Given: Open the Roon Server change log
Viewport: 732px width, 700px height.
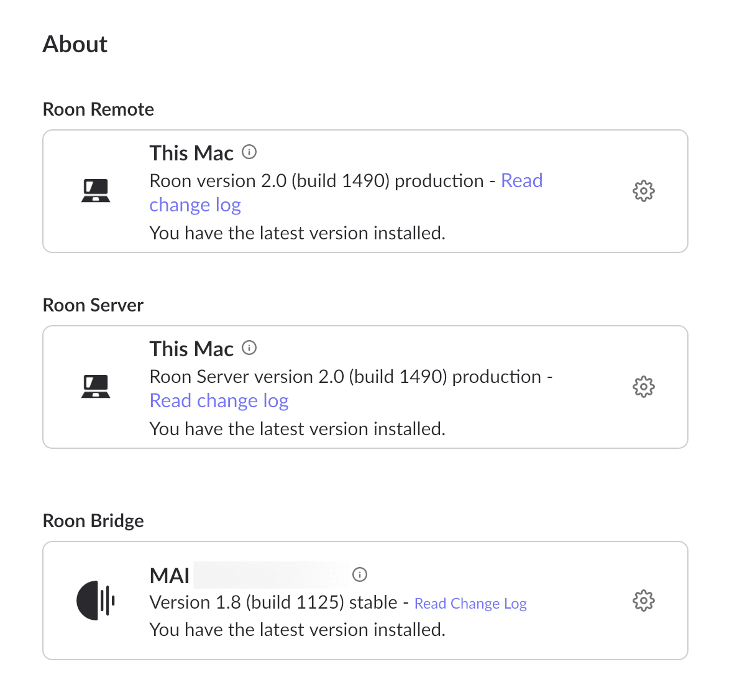Looking at the screenshot, I should coord(219,400).
